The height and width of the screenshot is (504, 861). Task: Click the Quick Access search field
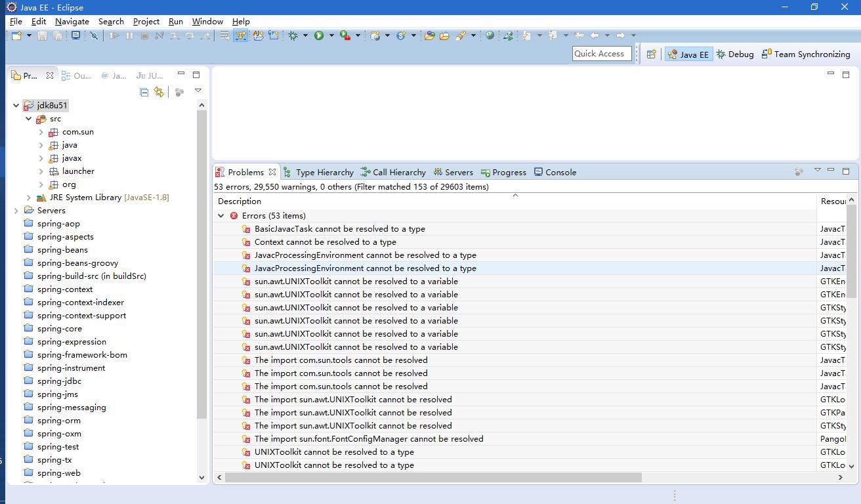coord(602,54)
